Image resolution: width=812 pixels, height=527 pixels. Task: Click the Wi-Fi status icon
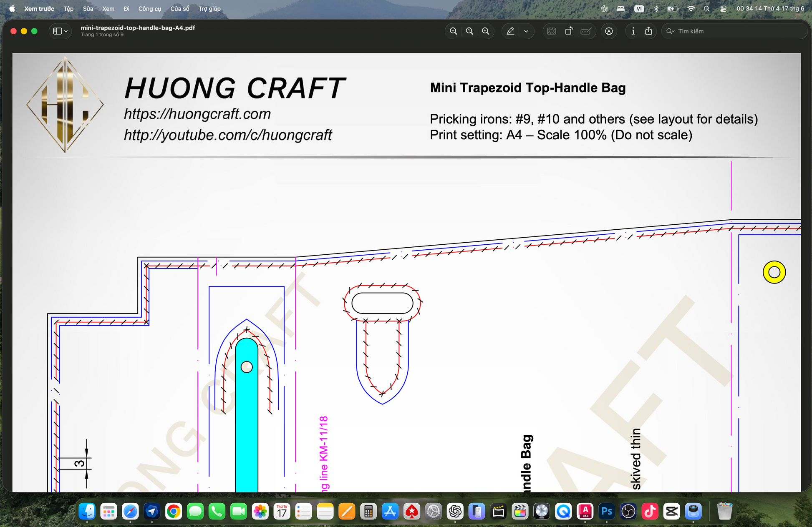click(691, 9)
